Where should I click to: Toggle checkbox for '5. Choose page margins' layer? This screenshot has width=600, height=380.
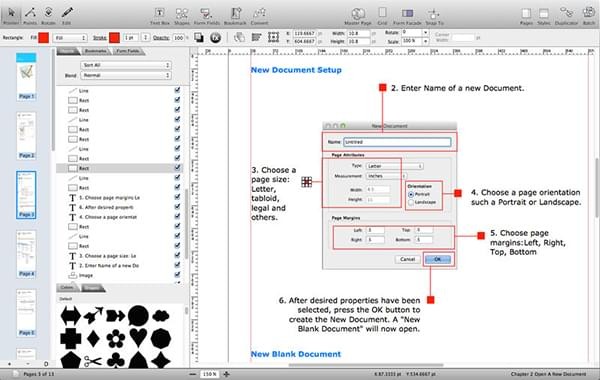[177, 197]
